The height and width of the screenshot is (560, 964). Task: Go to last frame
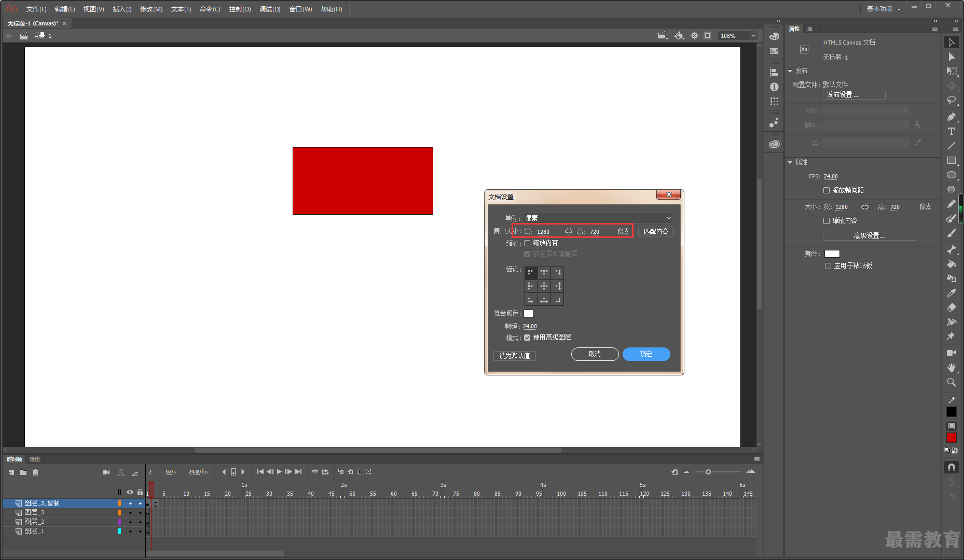click(298, 472)
